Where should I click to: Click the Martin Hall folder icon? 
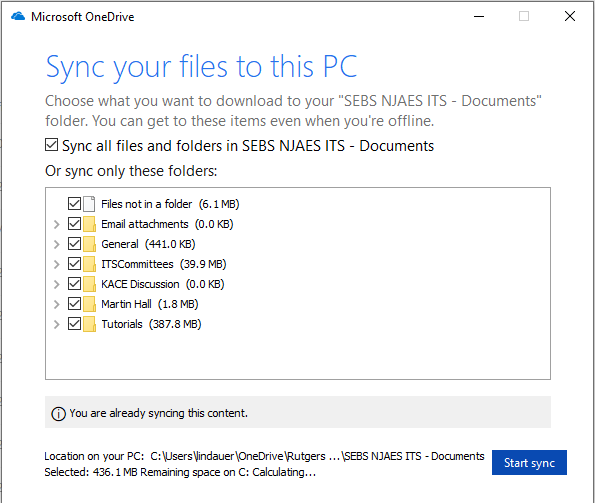click(89, 304)
